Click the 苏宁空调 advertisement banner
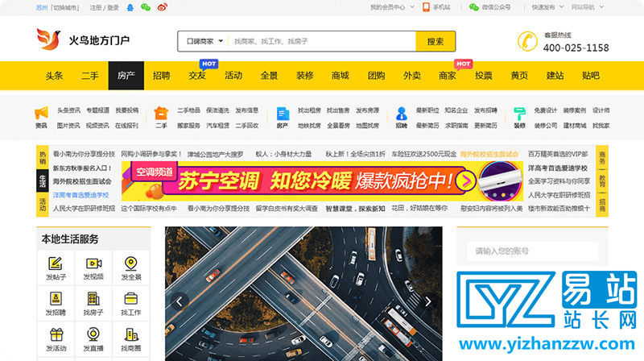644x361 pixels. pyautogui.click(x=322, y=181)
